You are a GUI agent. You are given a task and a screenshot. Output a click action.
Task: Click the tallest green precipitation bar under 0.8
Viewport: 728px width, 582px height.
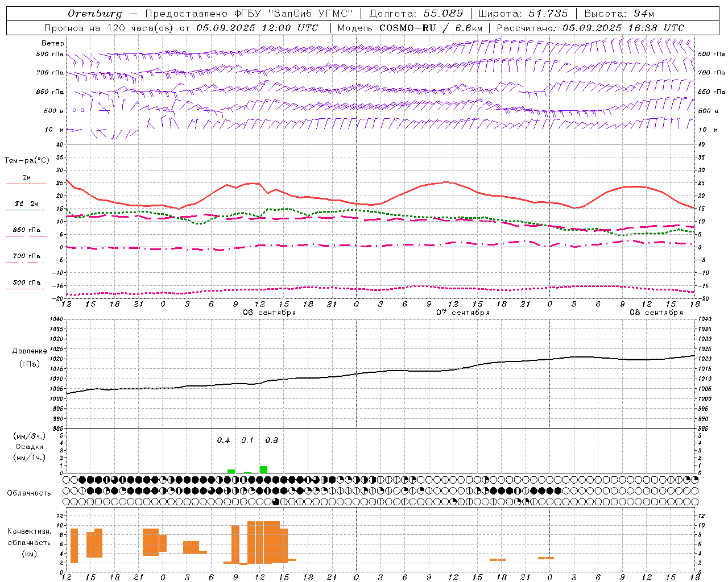263,469
